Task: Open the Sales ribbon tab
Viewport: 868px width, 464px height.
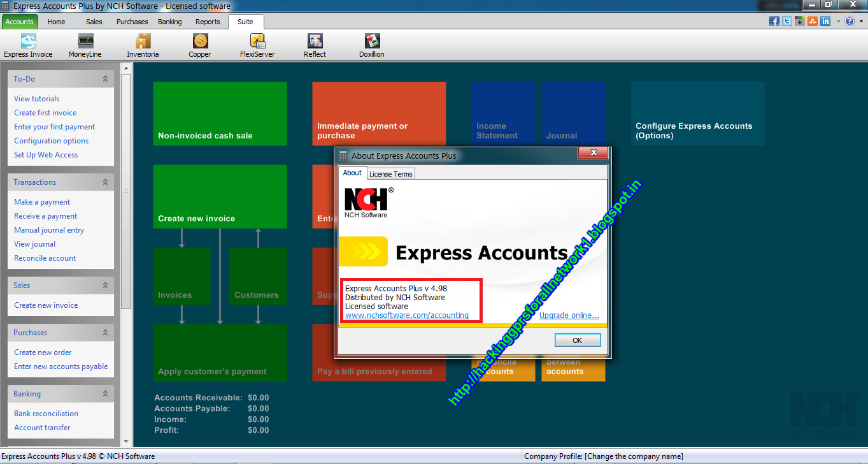Action: click(x=94, y=22)
